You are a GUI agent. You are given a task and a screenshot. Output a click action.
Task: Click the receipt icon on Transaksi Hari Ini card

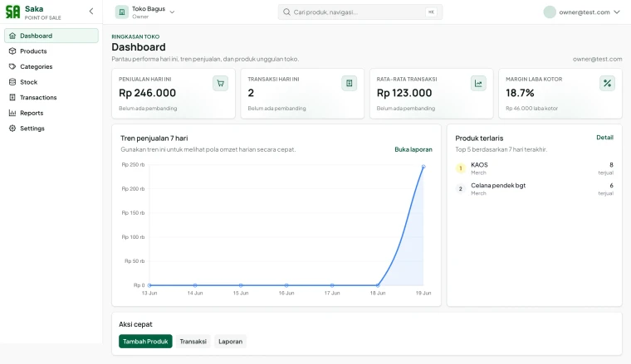pyautogui.click(x=350, y=83)
